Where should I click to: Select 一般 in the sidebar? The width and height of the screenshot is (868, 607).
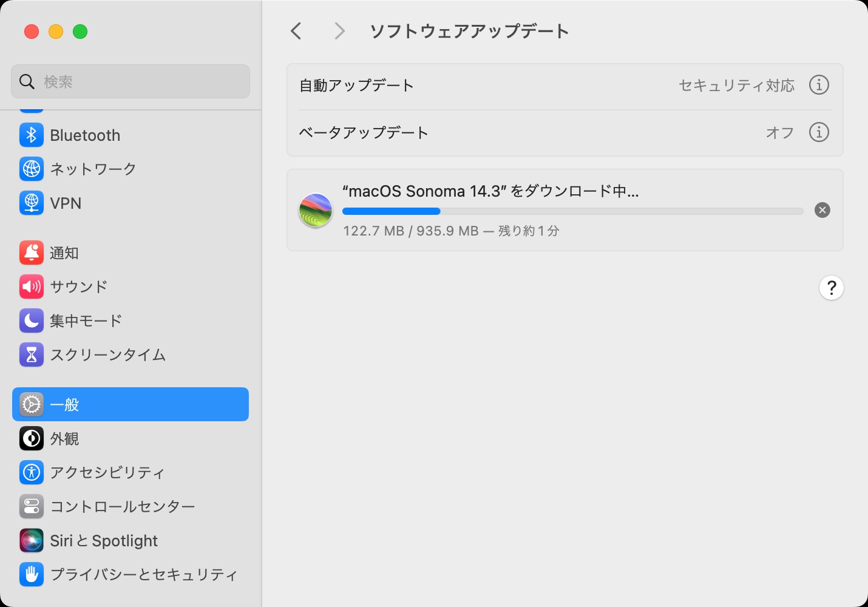click(131, 404)
